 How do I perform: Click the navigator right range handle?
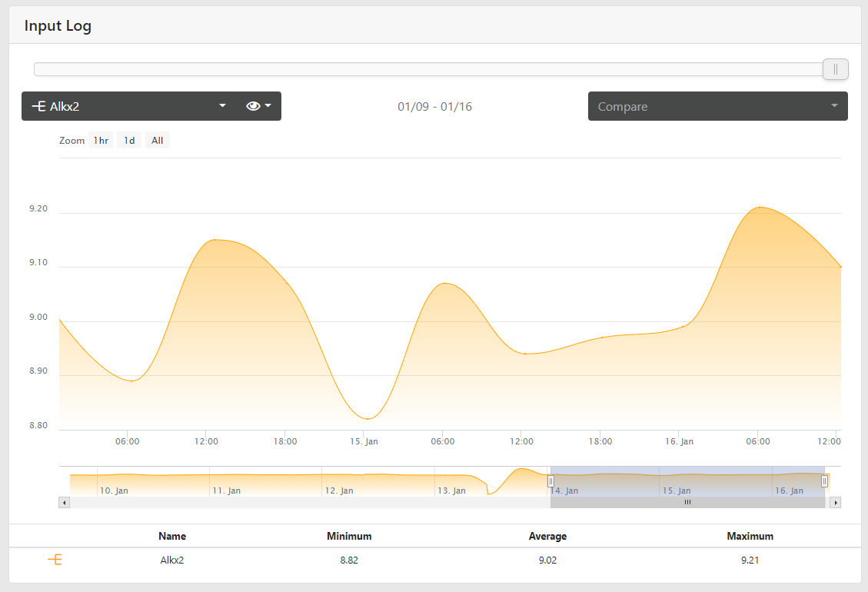click(824, 481)
